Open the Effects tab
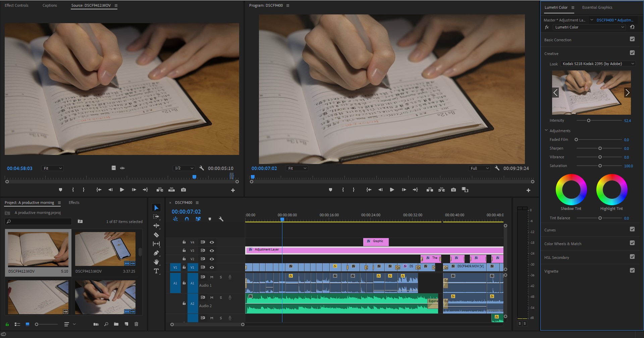Image resolution: width=644 pixels, height=338 pixels. [74, 203]
